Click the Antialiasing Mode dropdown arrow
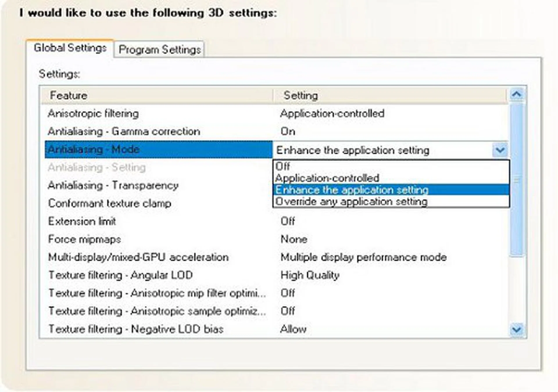Image resolution: width=558 pixels, height=392 pixels. coord(500,150)
